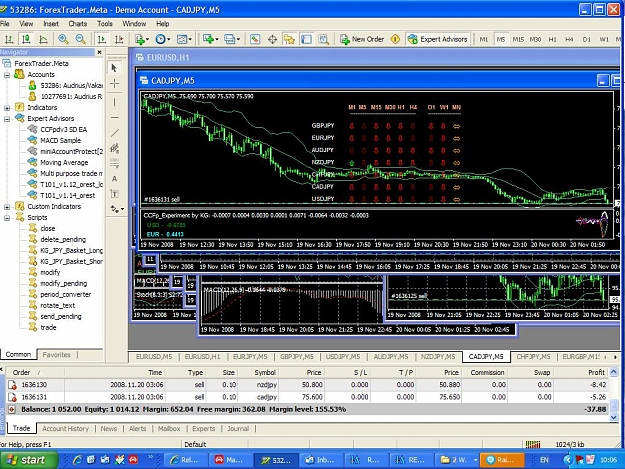Screen dimensions: 625x469
Task: Switch to Account History tab
Action: click(x=65, y=428)
